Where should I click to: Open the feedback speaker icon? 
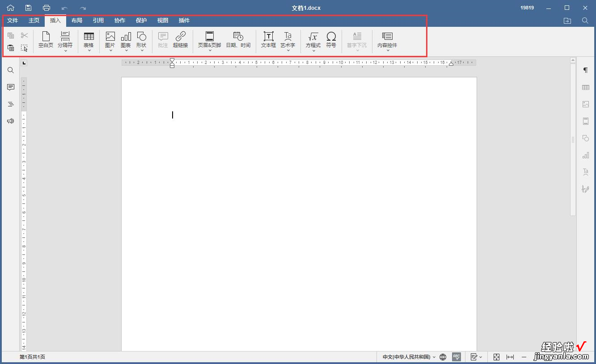click(x=11, y=121)
